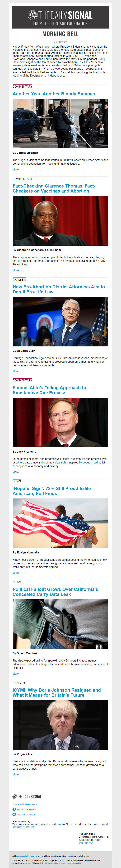Click the Clarence Thomas photo
Image resolution: width=121 pixels, height=868 pixels.
pos(60,221)
